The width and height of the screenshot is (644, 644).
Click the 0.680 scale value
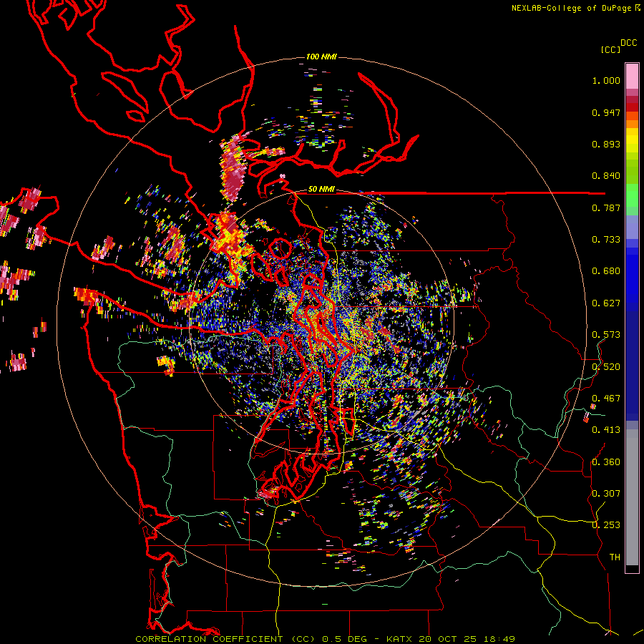click(606, 271)
